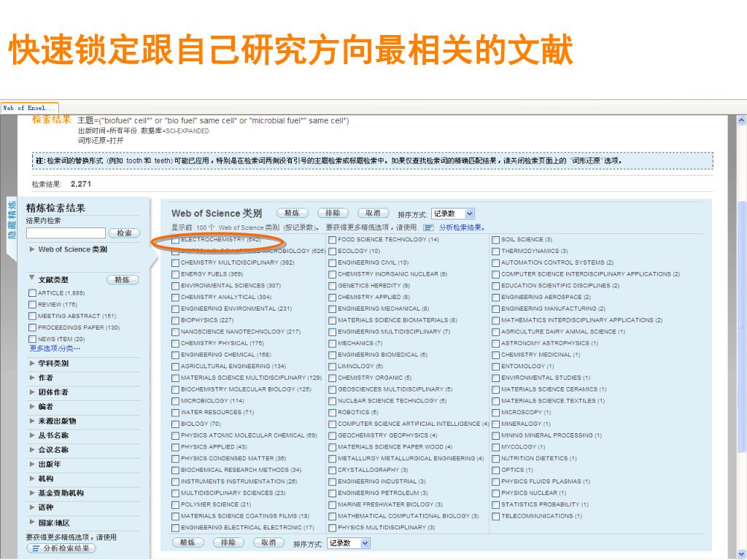Click the 分析检索结果 button in left panel
This screenshot has width=747, height=560.
pyautogui.click(x=61, y=548)
